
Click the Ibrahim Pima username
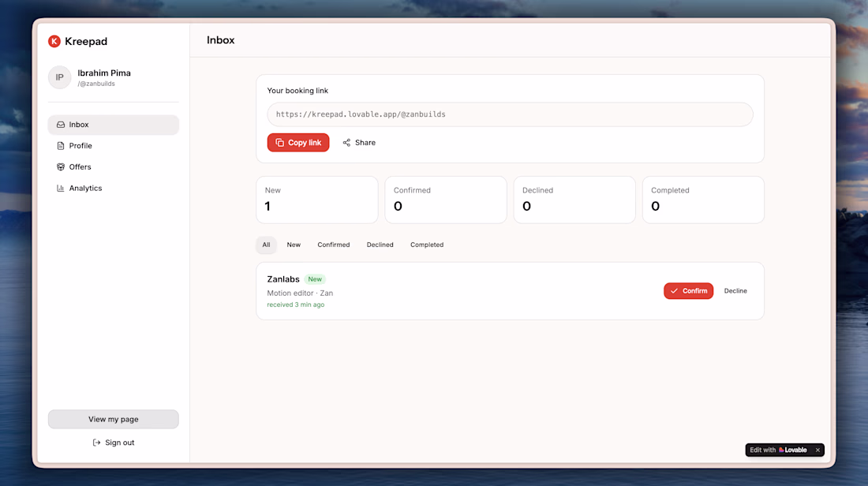[104, 73]
